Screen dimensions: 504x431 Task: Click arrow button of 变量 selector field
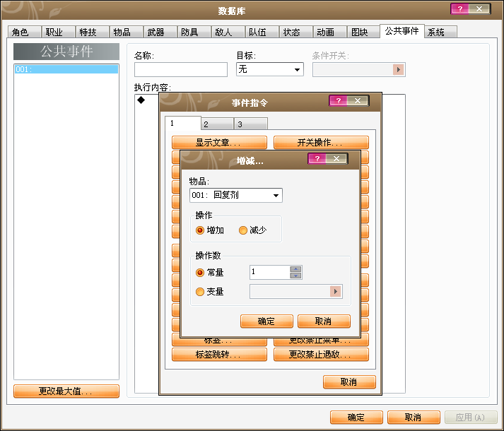point(335,292)
